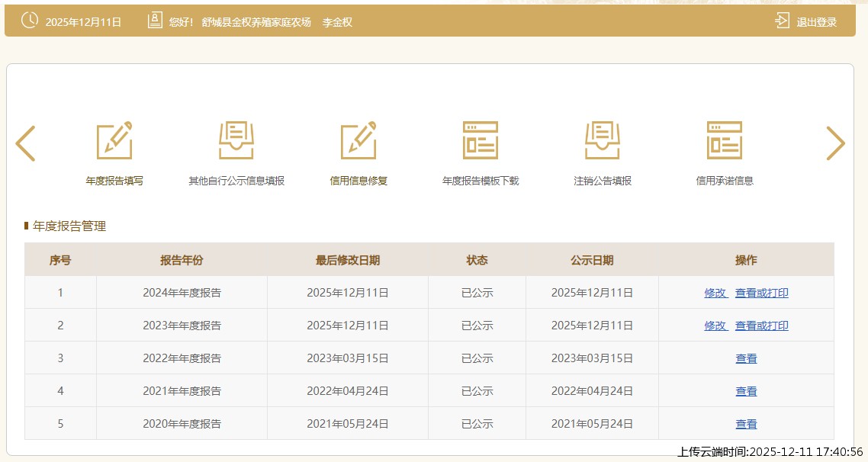Click 修改 for the 2024 annual report
Image resolution: width=868 pixels, height=462 pixels.
tap(715, 293)
